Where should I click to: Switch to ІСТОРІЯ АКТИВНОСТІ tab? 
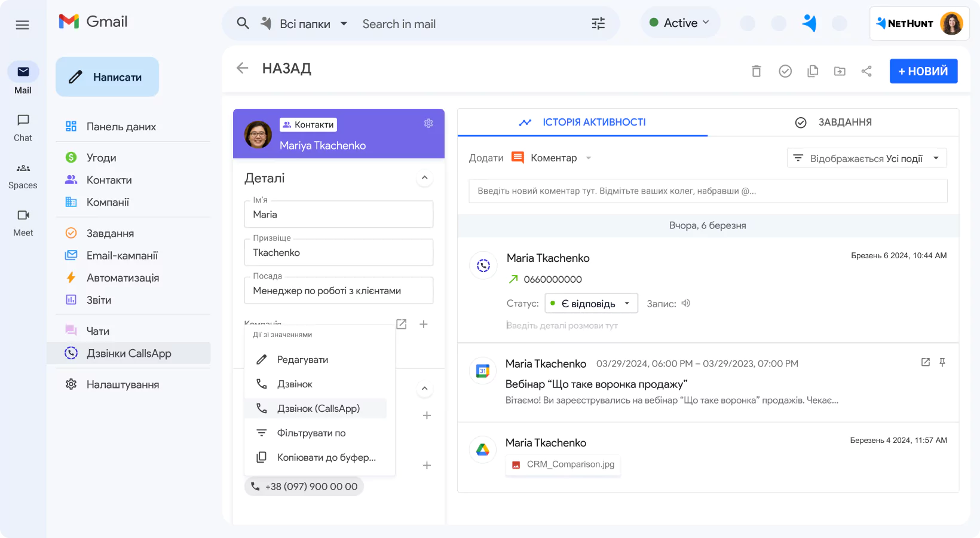tap(583, 122)
